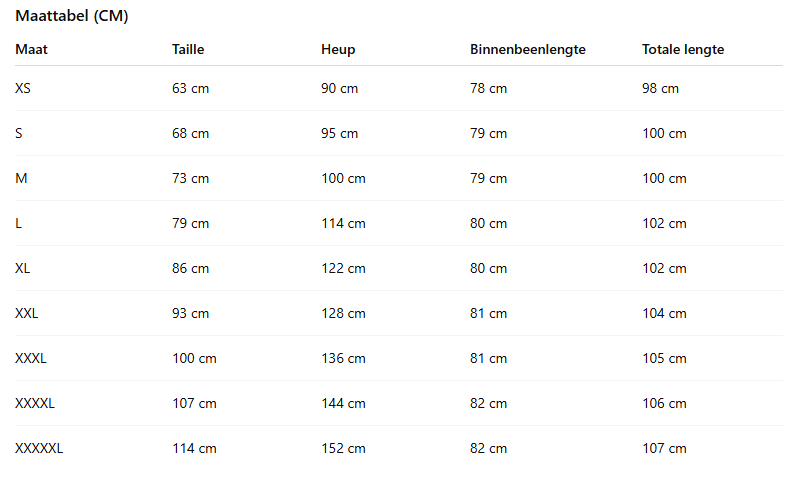Click the Binnenbeenlengte column header

pyautogui.click(x=527, y=49)
